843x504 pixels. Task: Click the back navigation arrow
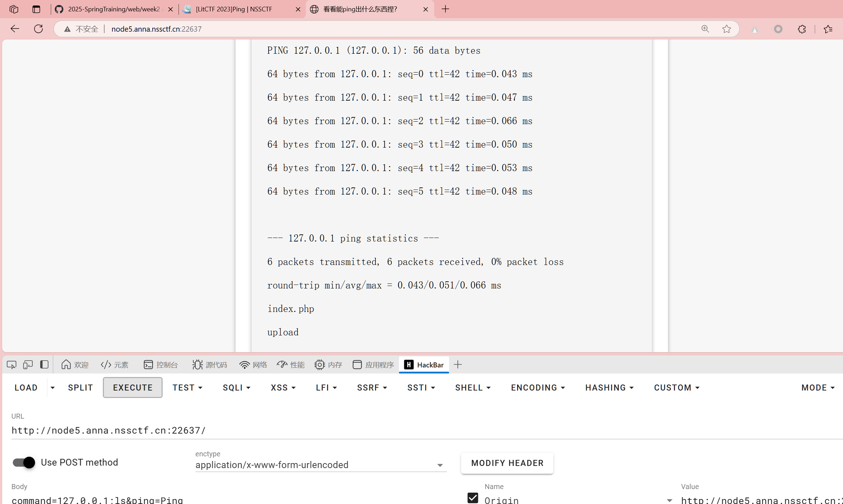tap(15, 29)
